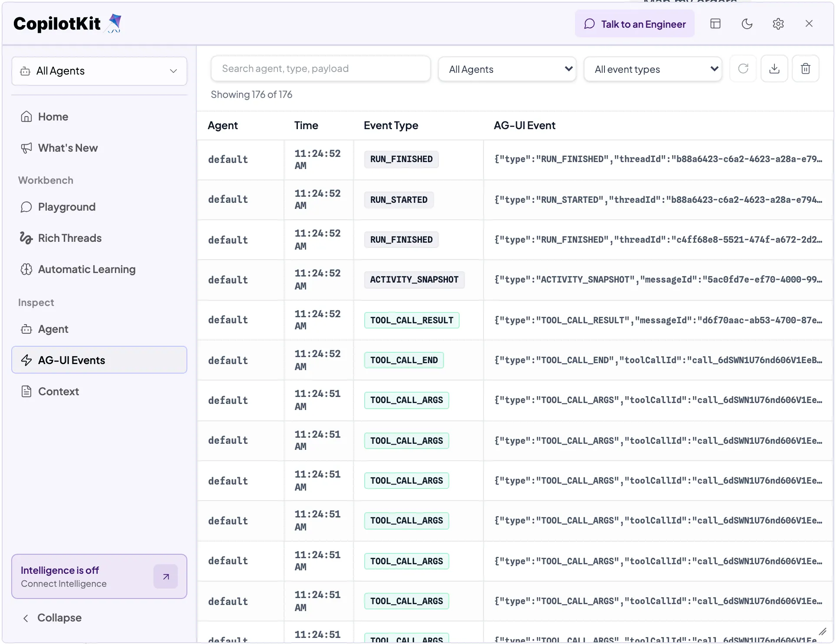Click the Agent column header
The image size is (836, 644).
(223, 125)
